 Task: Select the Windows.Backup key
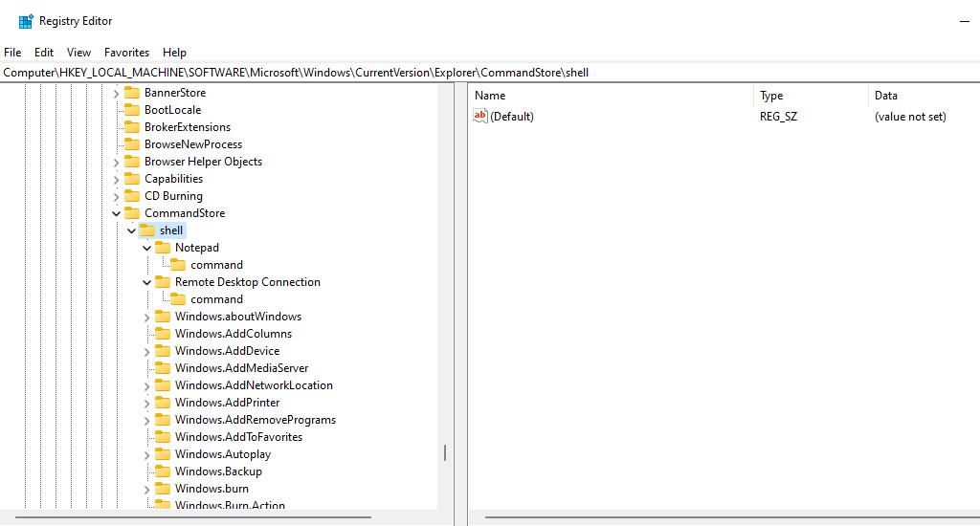click(x=218, y=471)
